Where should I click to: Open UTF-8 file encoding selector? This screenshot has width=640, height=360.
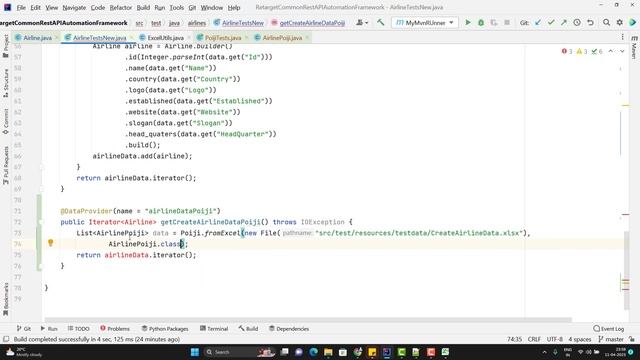coord(555,339)
